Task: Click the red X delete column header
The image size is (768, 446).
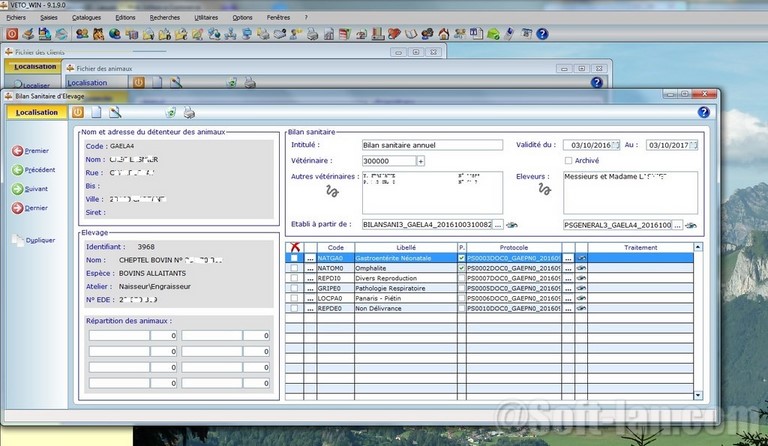Action: tap(294, 247)
